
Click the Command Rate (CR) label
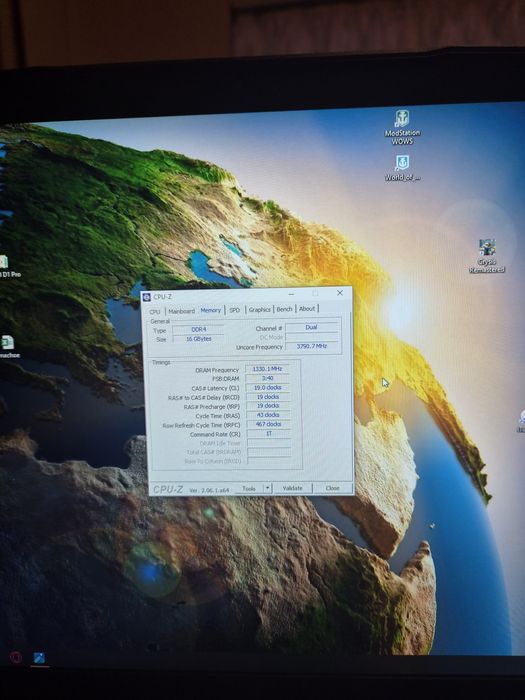point(215,434)
